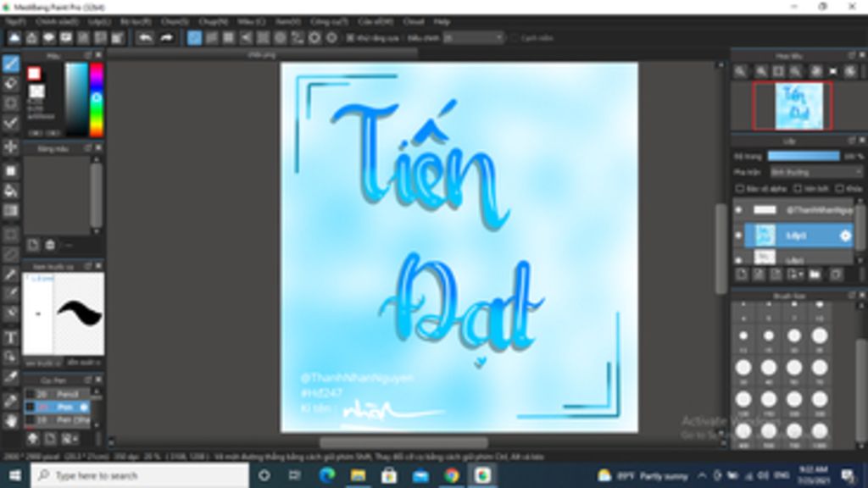This screenshot has width=868, height=488.
Task: Adjust the layer opacity slider
Action: tap(804, 157)
